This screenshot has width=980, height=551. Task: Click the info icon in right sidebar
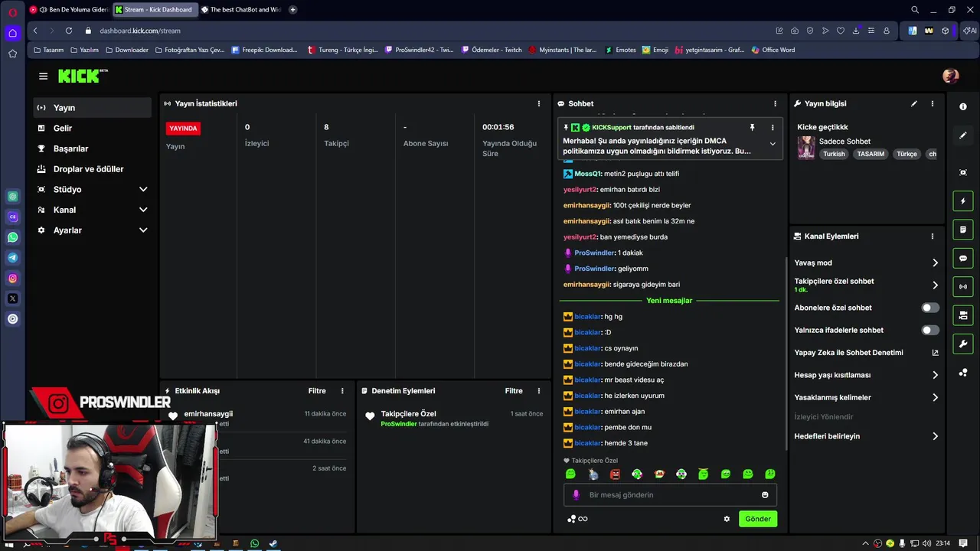tap(963, 106)
